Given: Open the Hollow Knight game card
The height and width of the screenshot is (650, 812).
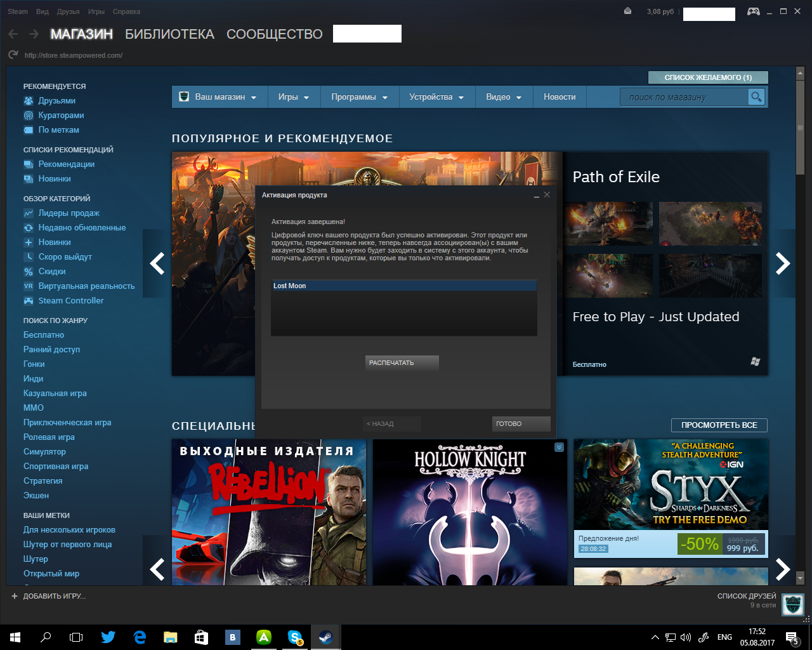Looking at the screenshot, I should pos(470,512).
